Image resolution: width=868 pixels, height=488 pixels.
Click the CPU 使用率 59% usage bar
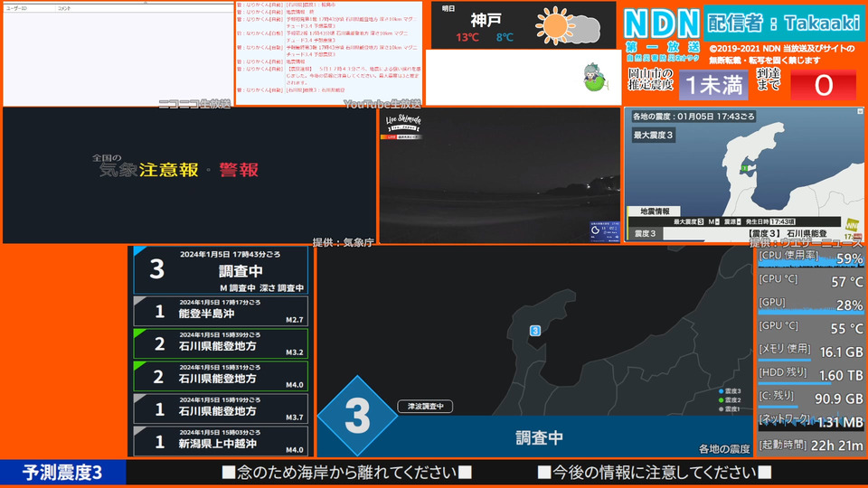(x=810, y=258)
